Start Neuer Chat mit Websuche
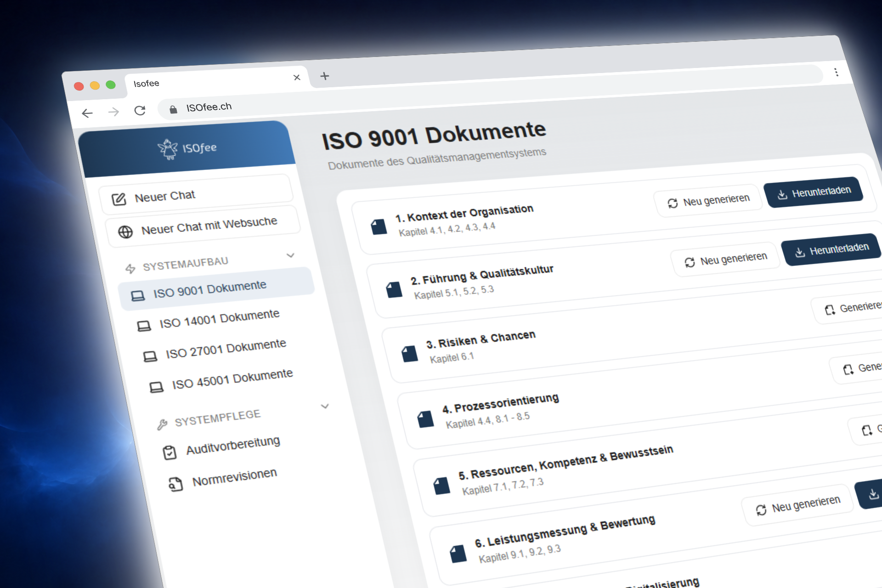The image size is (882, 588). pos(203,226)
